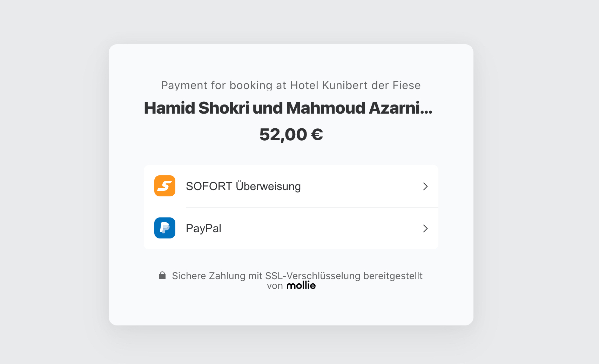This screenshot has width=599, height=364.
Task: Choose PayPal as payment method
Action: [291, 228]
